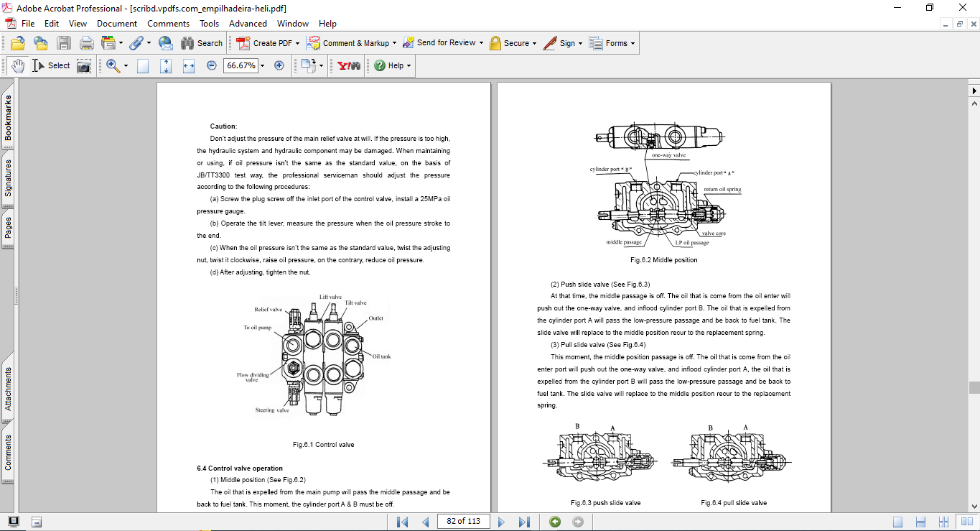The height and width of the screenshot is (531, 980).
Task: Click the Snapshot camera tool
Action: (84, 65)
